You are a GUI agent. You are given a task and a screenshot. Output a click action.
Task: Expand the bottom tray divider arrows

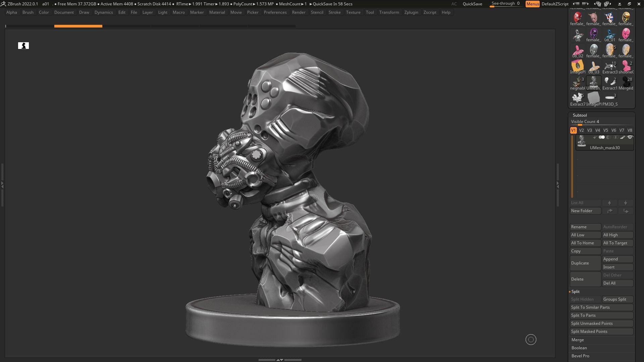[x=280, y=360]
